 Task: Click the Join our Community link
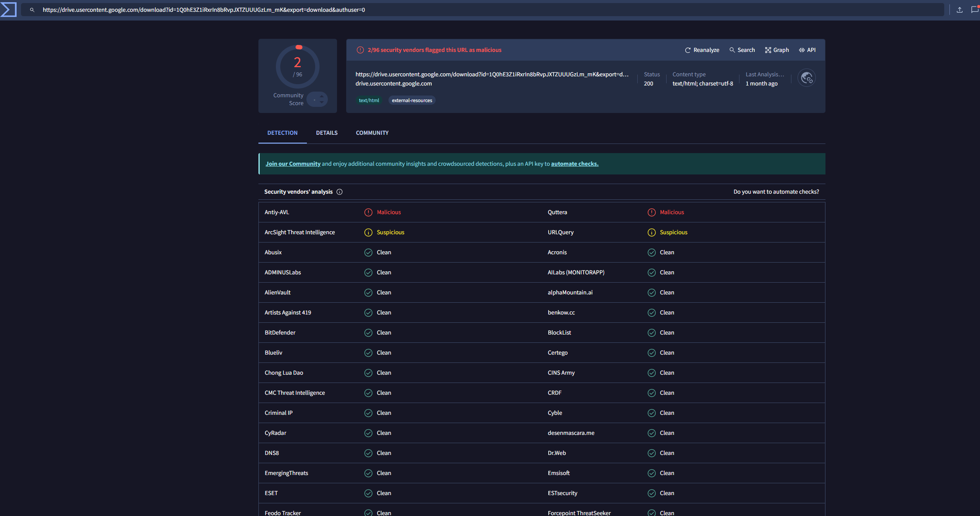click(293, 164)
